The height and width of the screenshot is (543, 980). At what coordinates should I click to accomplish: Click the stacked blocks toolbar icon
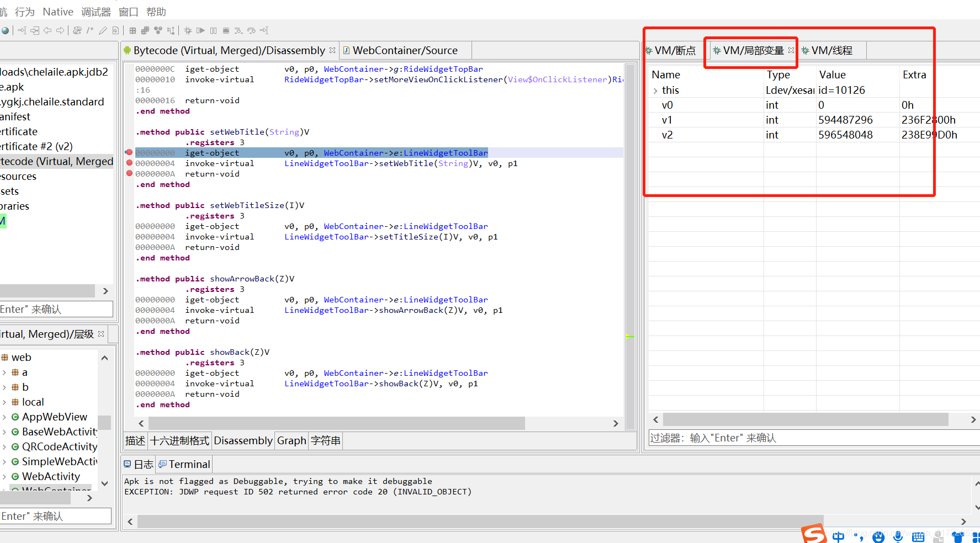(x=145, y=31)
